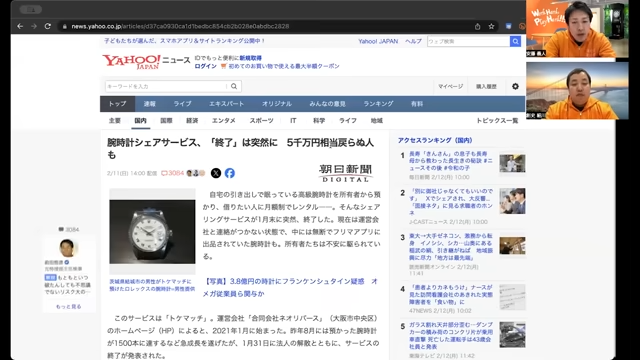Open the スポーツ category

coord(262,120)
